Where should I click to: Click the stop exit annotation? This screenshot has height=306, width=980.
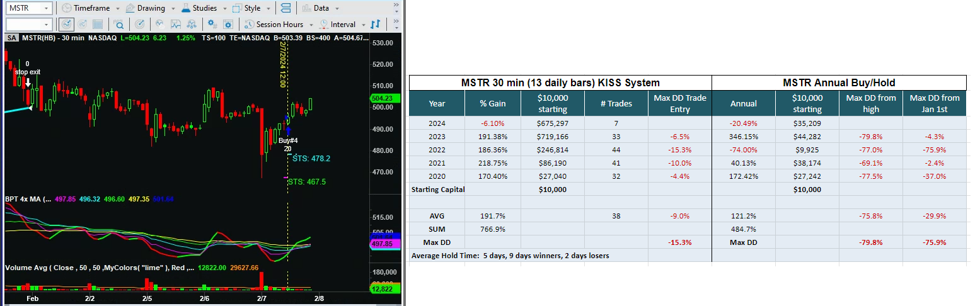[x=28, y=72]
